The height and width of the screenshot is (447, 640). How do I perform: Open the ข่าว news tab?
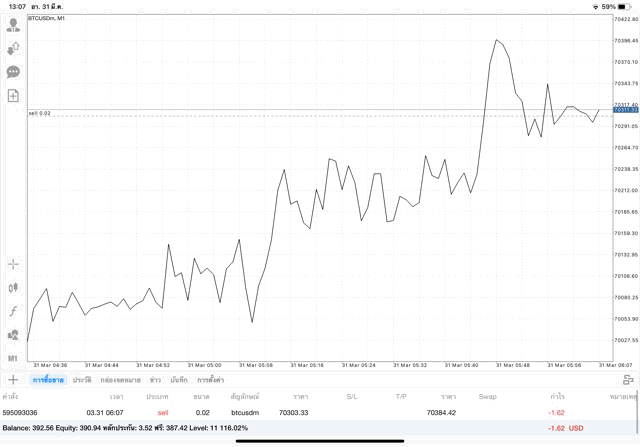tap(155, 380)
